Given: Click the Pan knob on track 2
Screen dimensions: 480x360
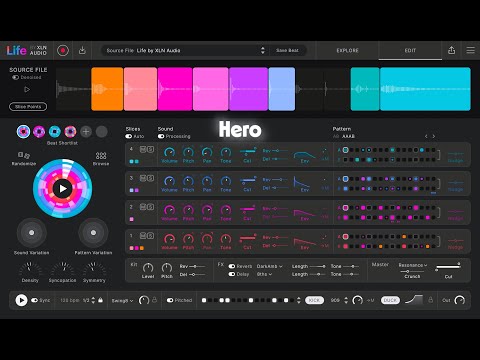Looking at the screenshot, I should point(207,210).
